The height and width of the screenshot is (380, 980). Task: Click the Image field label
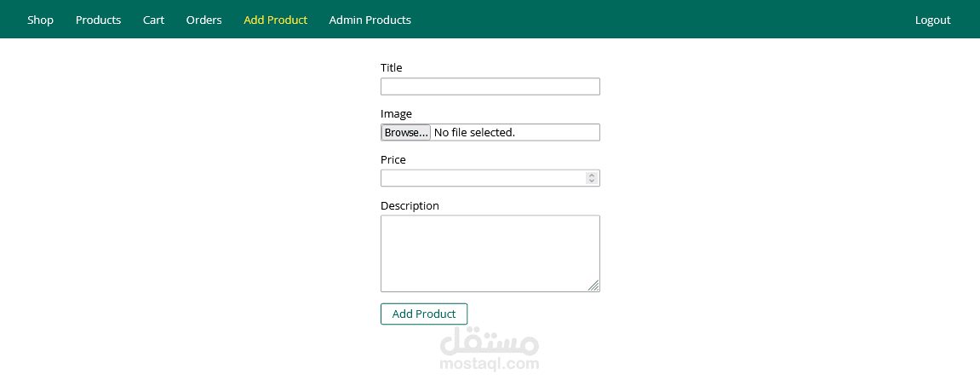[x=396, y=113]
